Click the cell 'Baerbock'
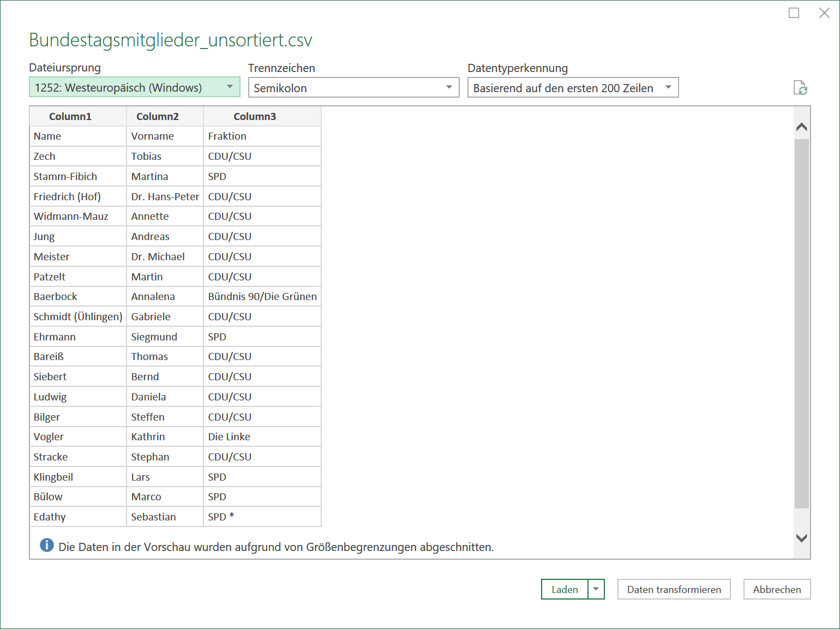 tap(78, 296)
